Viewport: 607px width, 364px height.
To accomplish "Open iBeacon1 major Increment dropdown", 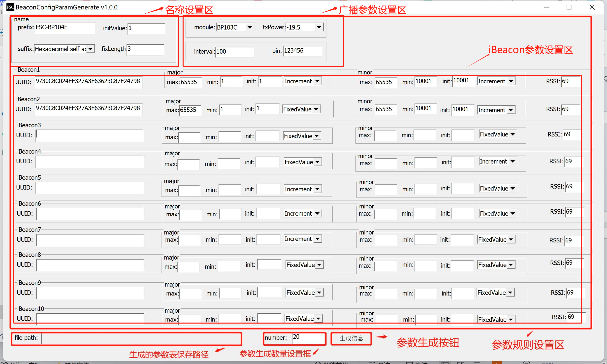I will 317,81.
